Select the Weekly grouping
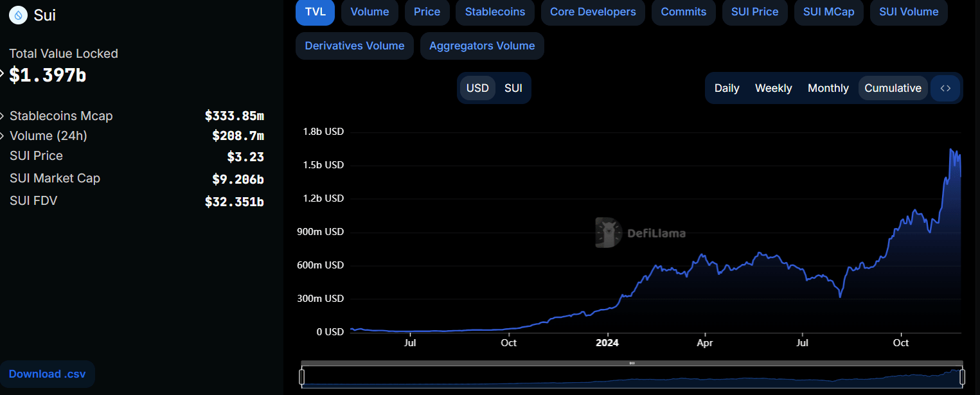Screen dimensions: 980x395 [774, 88]
